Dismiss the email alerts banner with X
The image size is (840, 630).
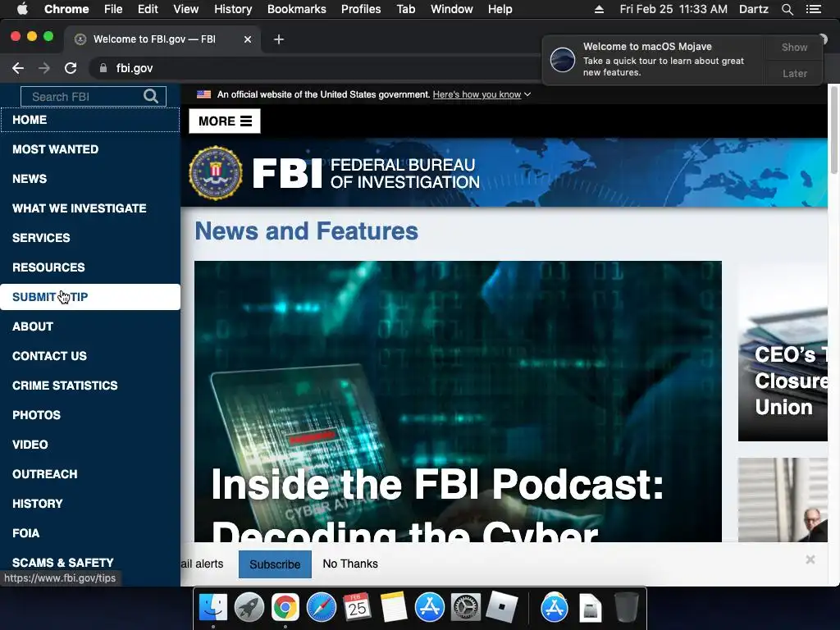810,559
